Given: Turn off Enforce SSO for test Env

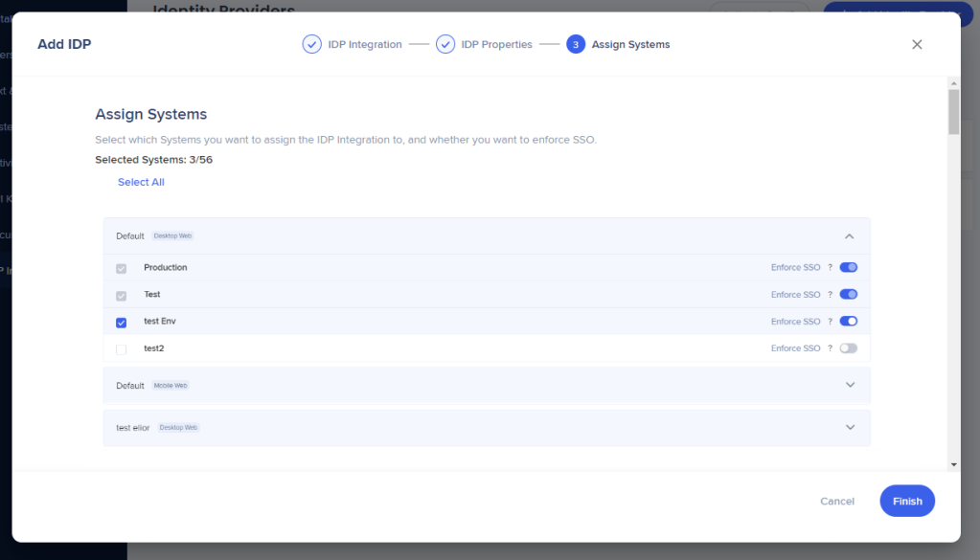Looking at the screenshot, I should click(848, 322).
